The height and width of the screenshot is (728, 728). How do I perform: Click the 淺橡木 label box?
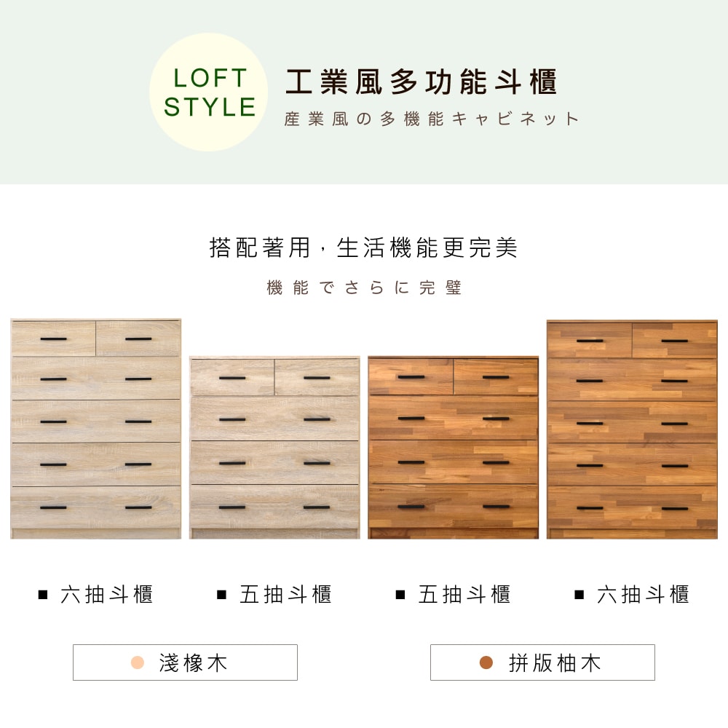point(185,662)
